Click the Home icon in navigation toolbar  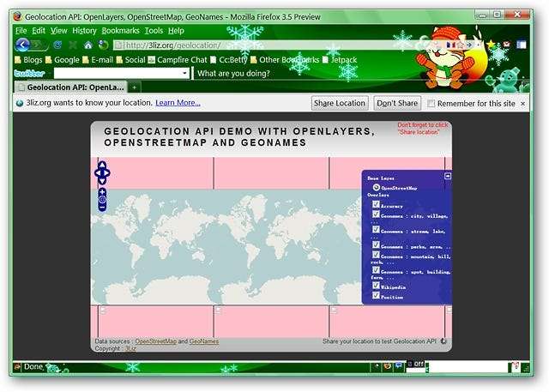click(87, 45)
